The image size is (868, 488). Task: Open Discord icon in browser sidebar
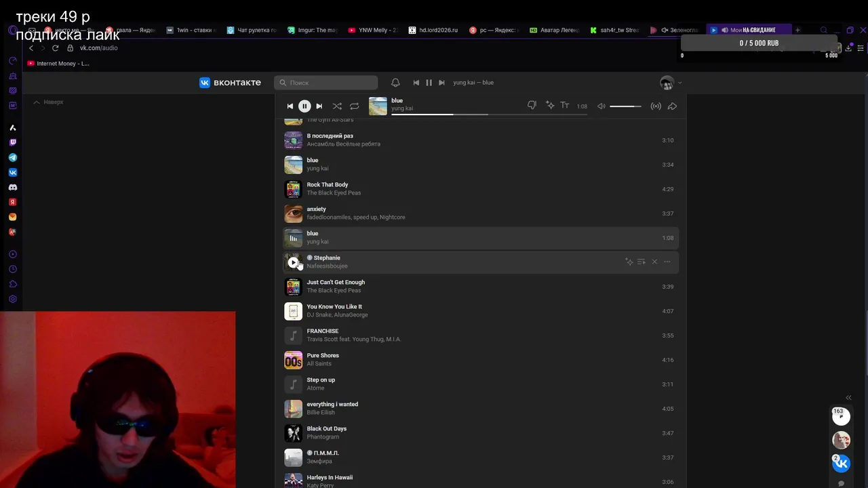pos(12,187)
